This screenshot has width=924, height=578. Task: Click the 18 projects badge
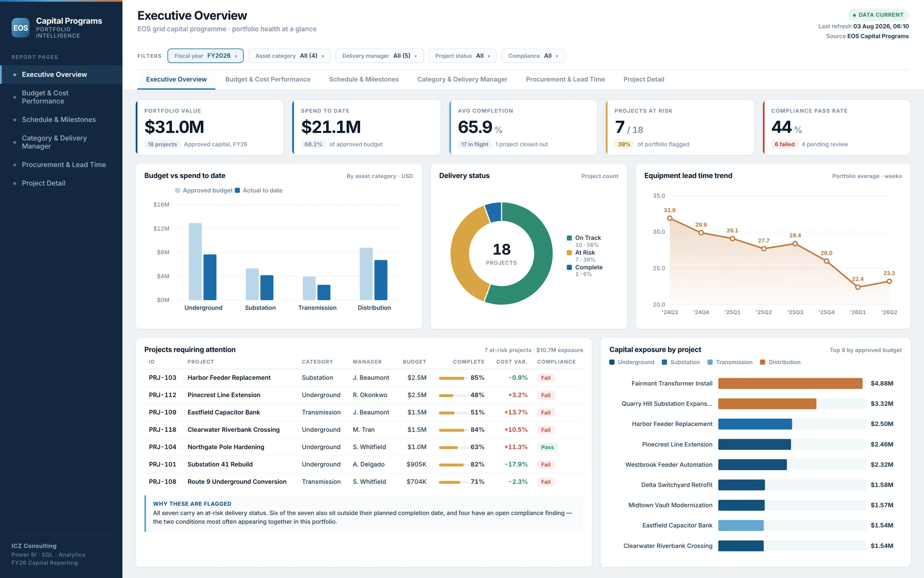[x=162, y=144]
